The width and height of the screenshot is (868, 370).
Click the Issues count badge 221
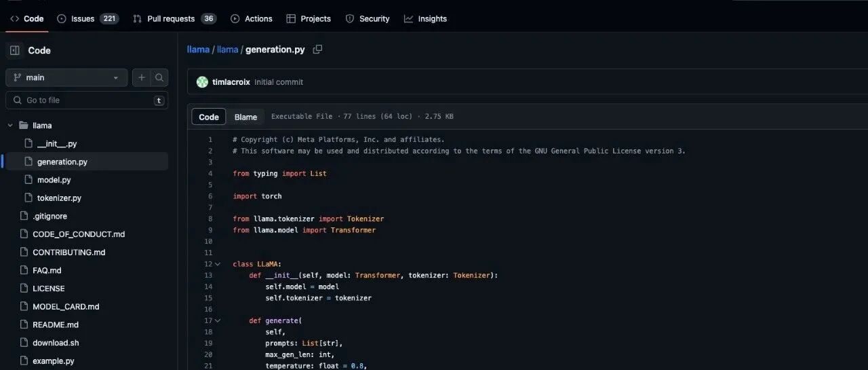click(x=109, y=19)
